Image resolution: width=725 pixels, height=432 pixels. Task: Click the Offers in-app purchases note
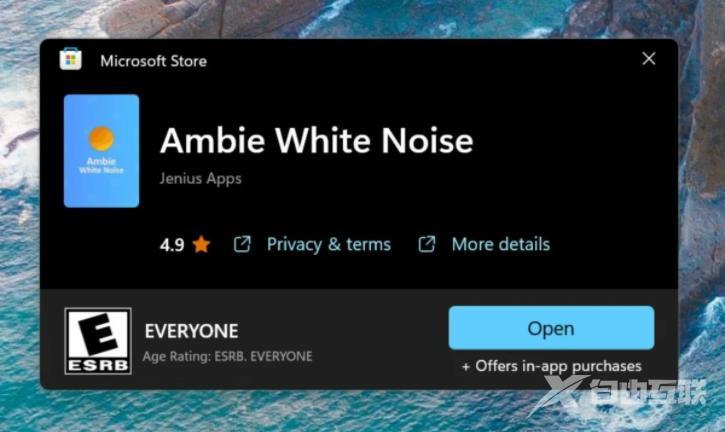pos(552,366)
